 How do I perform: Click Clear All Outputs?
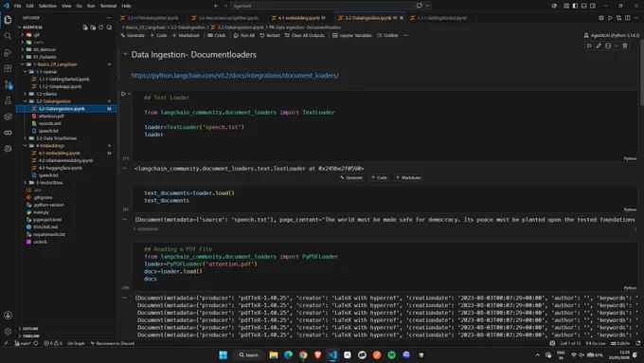(305, 35)
